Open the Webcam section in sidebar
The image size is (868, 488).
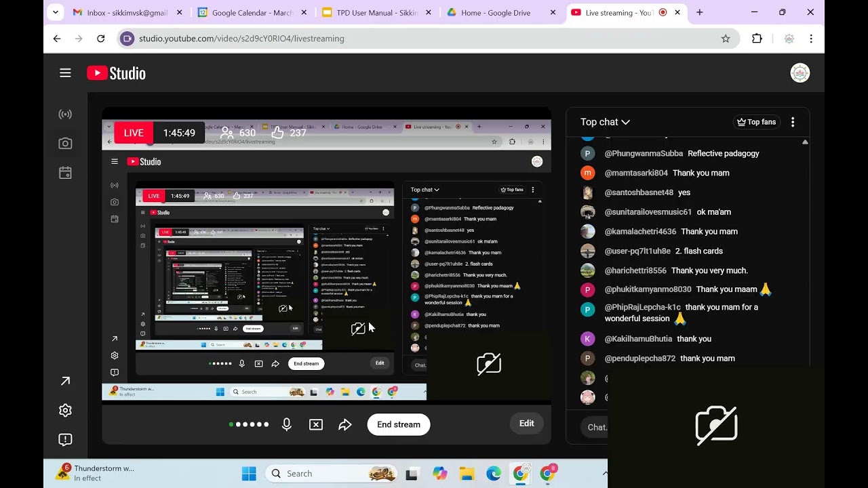coord(65,144)
